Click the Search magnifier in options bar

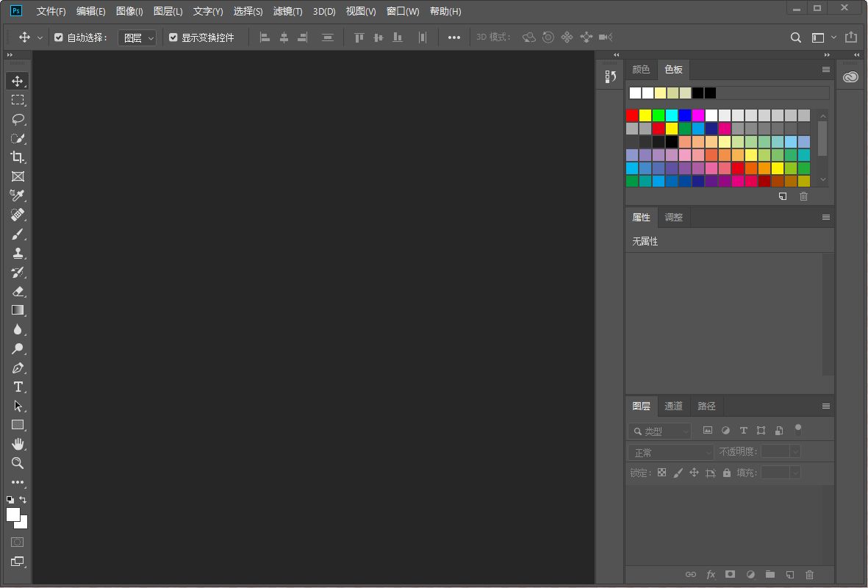[x=795, y=37]
